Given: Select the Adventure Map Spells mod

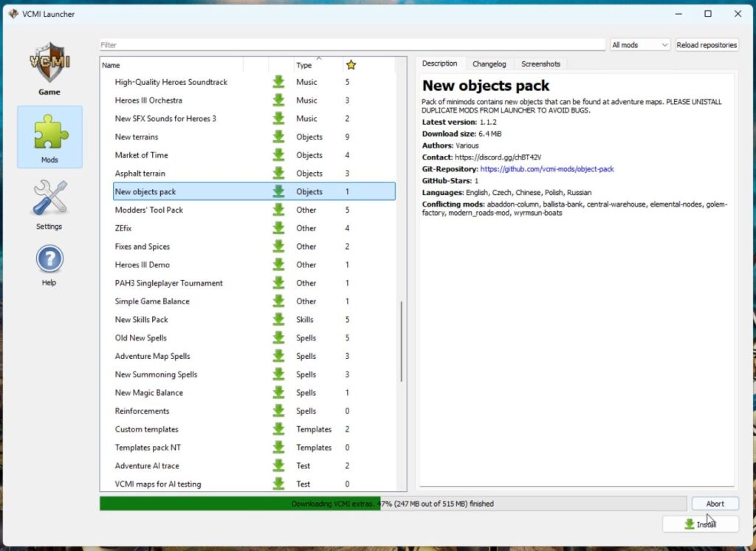Looking at the screenshot, I should pyautogui.click(x=254, y=357).
